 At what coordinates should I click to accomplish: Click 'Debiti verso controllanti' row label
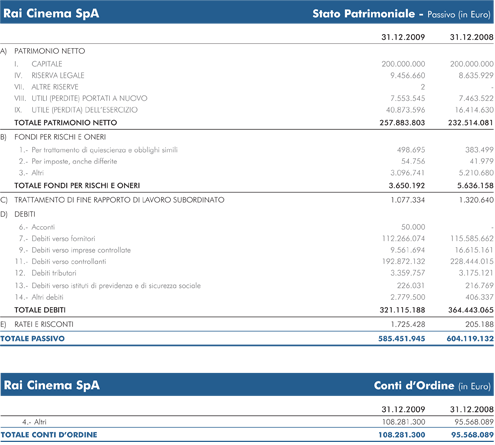(x=69, y=262)
